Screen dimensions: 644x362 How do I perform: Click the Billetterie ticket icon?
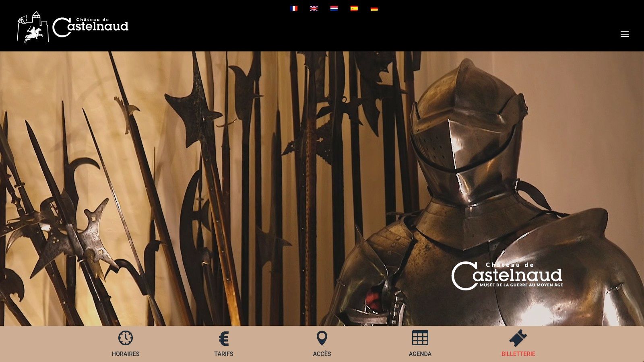pyautogui.click(x=518, y=338)
